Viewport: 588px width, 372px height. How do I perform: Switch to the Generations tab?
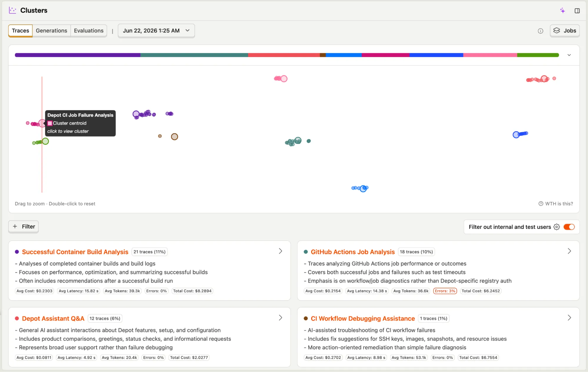[51, 31]
